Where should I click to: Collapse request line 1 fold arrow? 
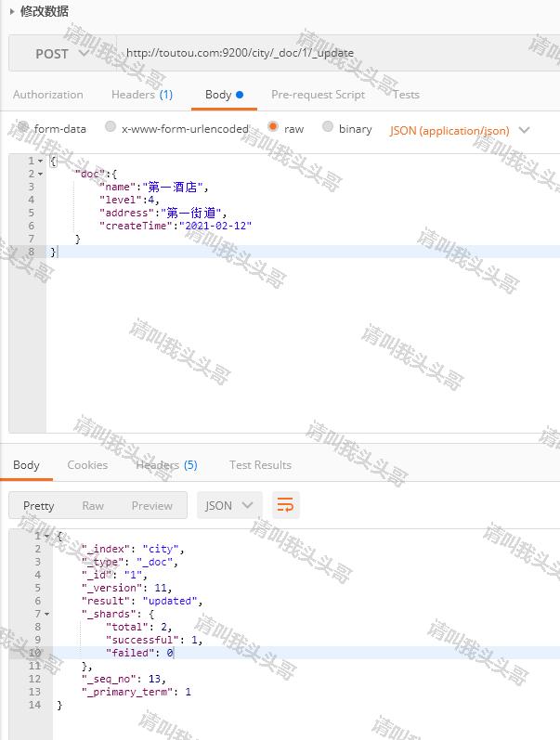pyautogui.click(x=40, y=161)
